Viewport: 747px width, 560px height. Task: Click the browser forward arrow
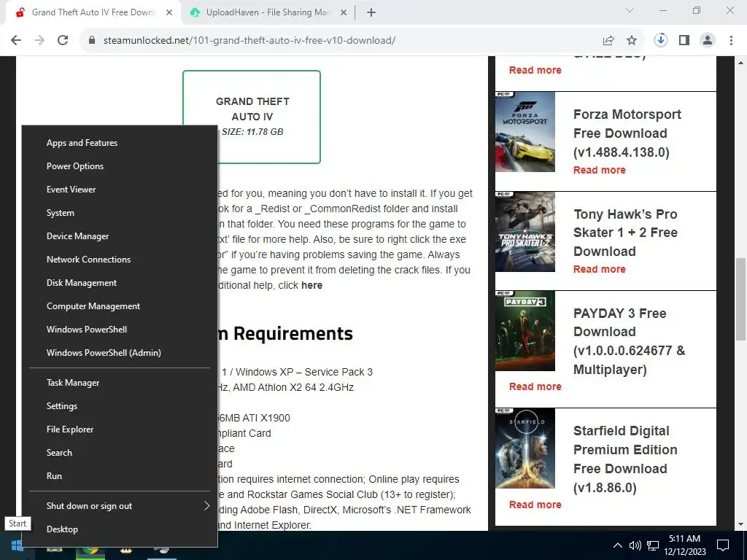[x=39, y=41]
